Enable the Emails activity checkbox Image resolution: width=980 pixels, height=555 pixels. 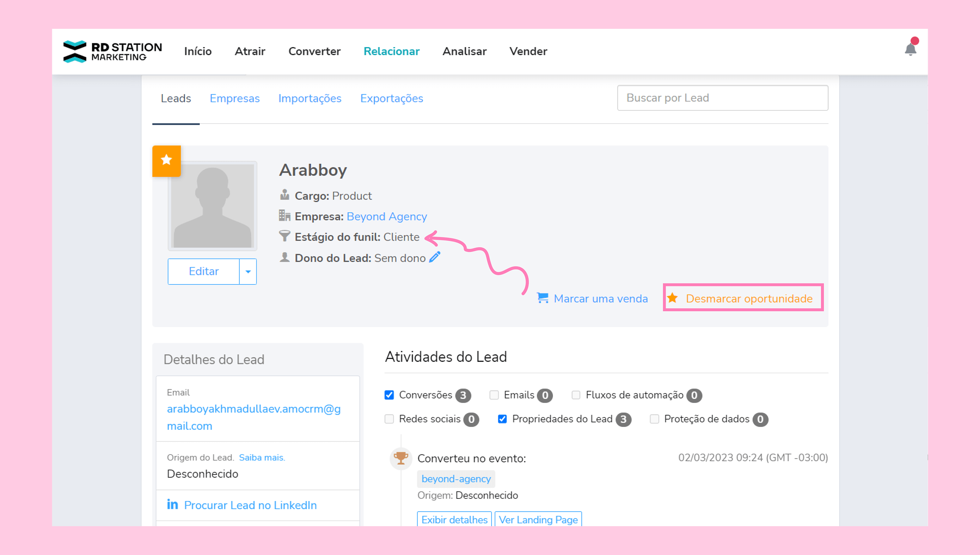(x=494, y=395)
